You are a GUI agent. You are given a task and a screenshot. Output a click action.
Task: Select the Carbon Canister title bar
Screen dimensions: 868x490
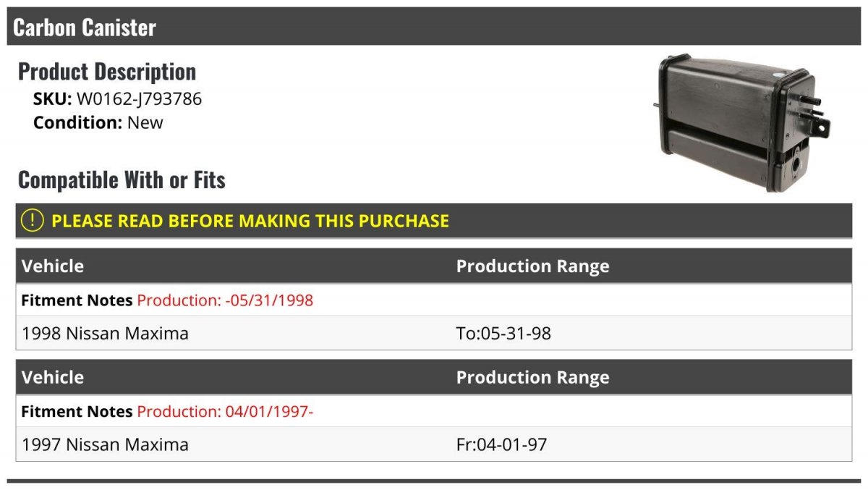[434, 27]
